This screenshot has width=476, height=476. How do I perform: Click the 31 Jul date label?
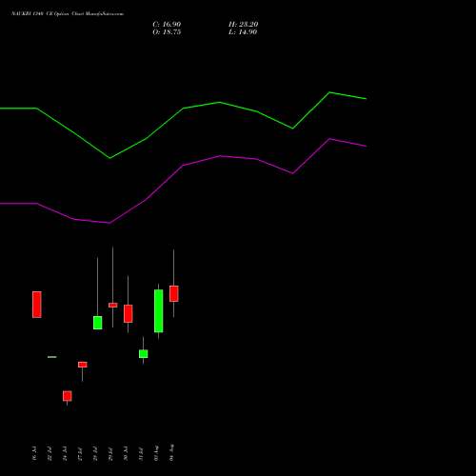click(x=141, y=453)
